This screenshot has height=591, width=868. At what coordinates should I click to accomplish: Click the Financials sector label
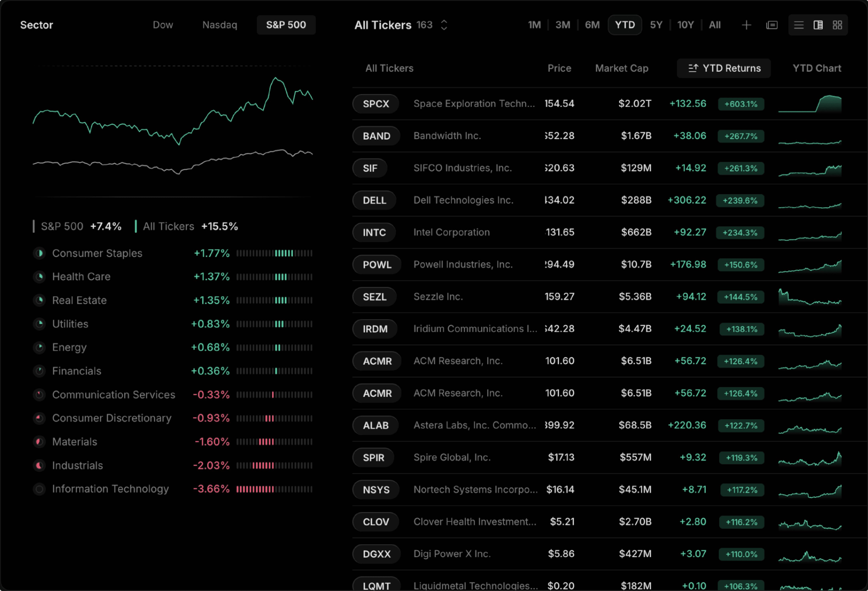[77, 371]
